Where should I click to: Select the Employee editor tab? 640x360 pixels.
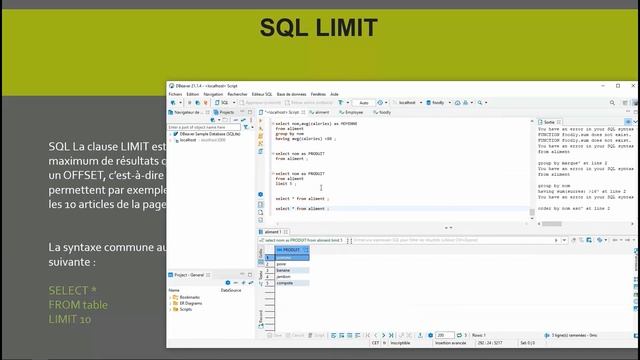click(351, 112)
